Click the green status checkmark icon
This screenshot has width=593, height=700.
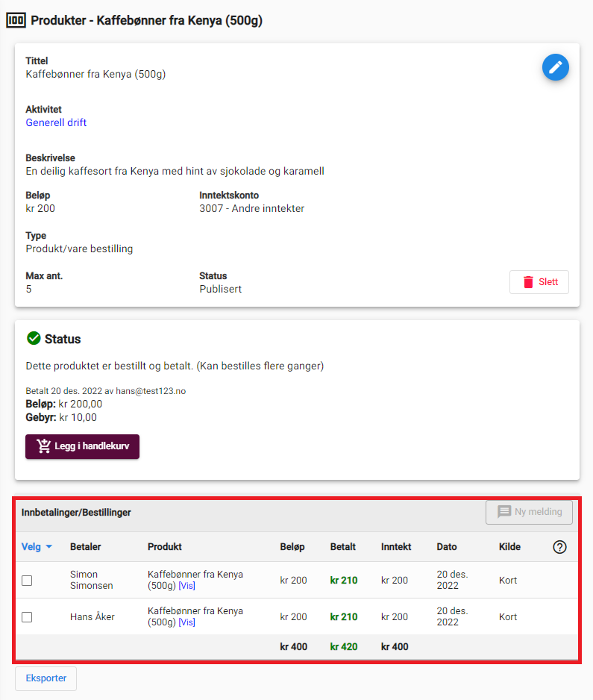[34, 338]
